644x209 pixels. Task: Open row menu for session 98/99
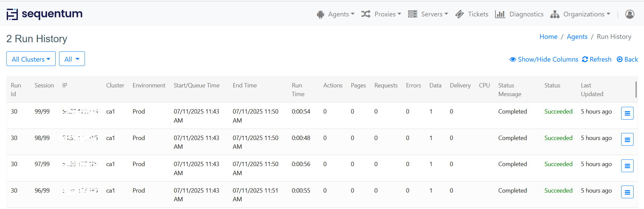[627, 139]
